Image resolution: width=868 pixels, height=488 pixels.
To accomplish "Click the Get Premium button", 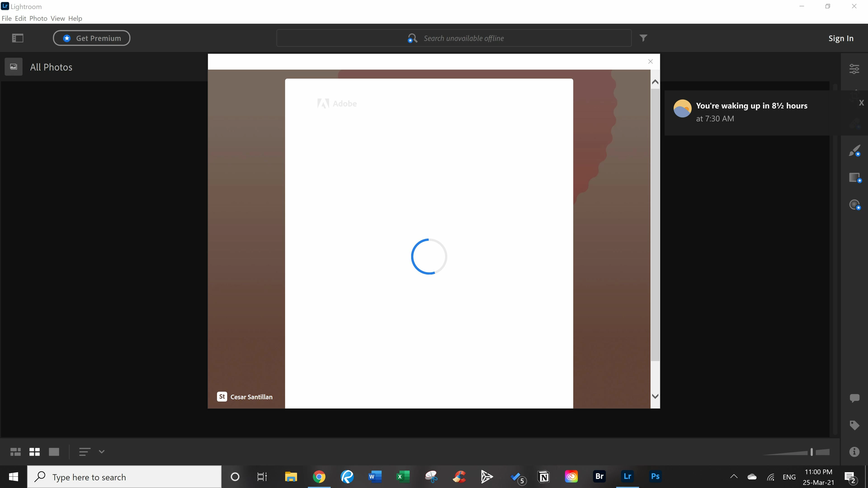I will (x=91, y=38).
